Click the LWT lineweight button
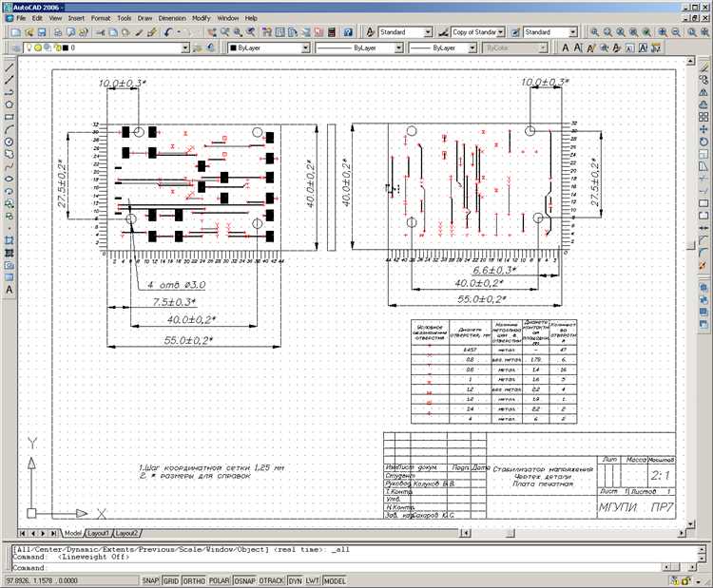 tap(312, 579)
